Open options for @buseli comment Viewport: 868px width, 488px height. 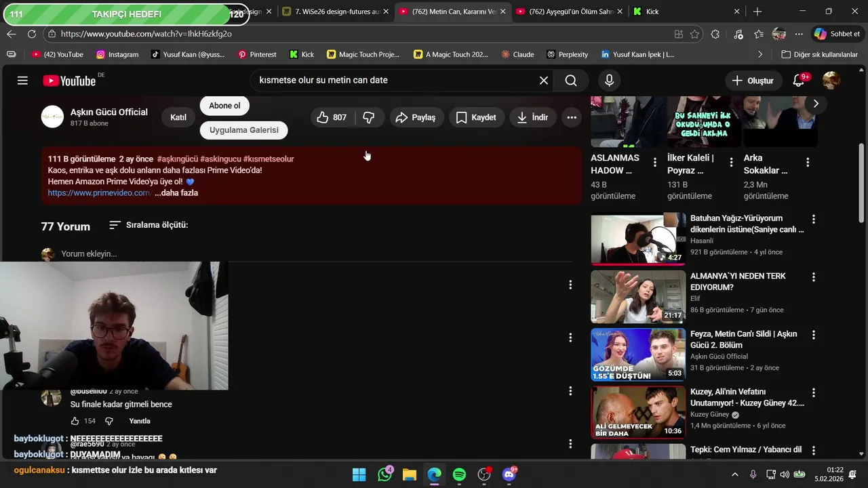(570, 391)
